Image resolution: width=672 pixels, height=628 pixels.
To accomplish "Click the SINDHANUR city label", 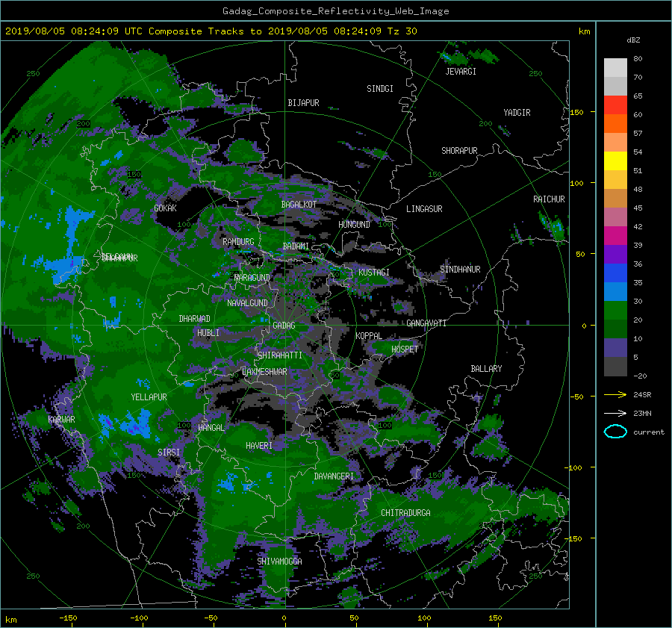I will click(x=460, y=270).
